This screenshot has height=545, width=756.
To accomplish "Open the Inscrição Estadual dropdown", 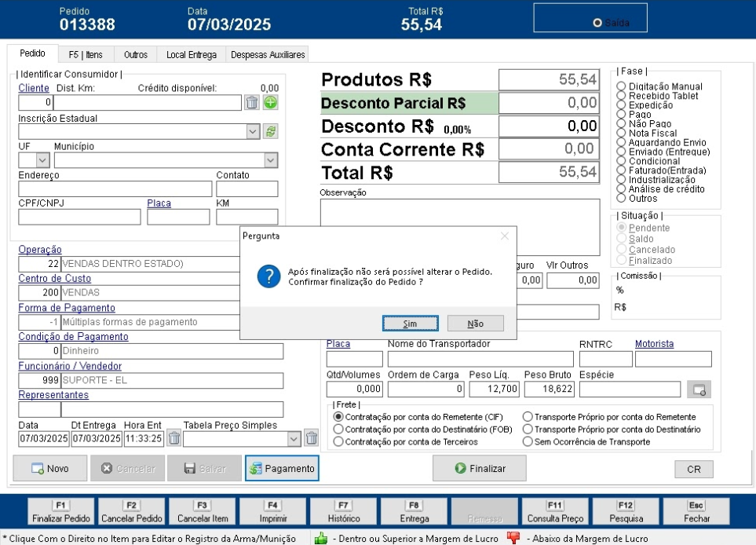I will (253, 131).
